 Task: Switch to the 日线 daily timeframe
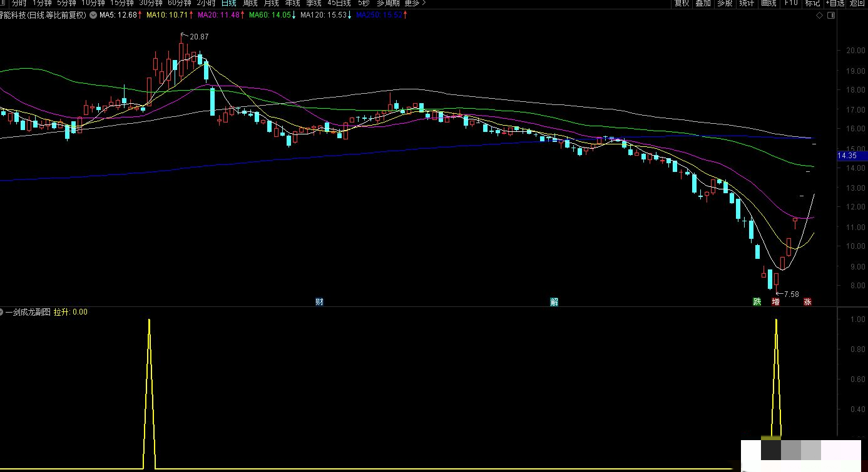pyautogui.click(x=228, y=3)
